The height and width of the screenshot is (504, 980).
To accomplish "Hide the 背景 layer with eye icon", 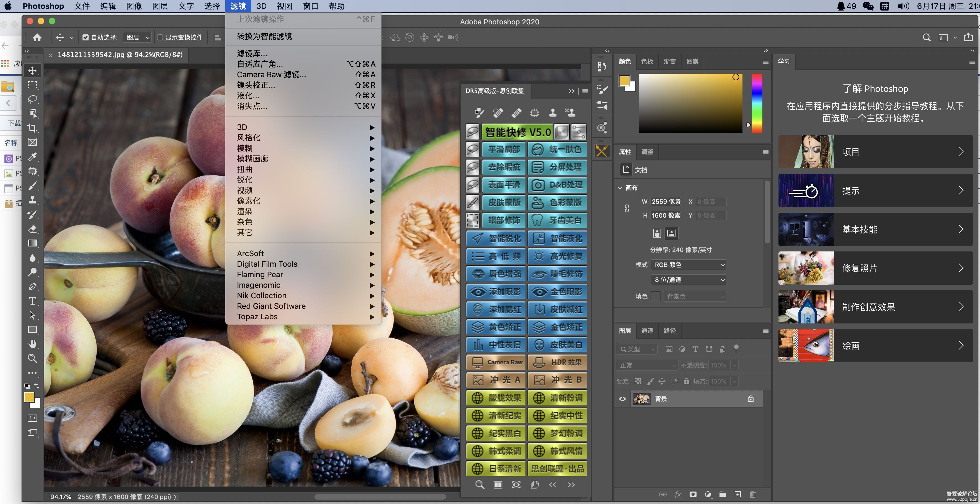I will [x=622, y=399].
